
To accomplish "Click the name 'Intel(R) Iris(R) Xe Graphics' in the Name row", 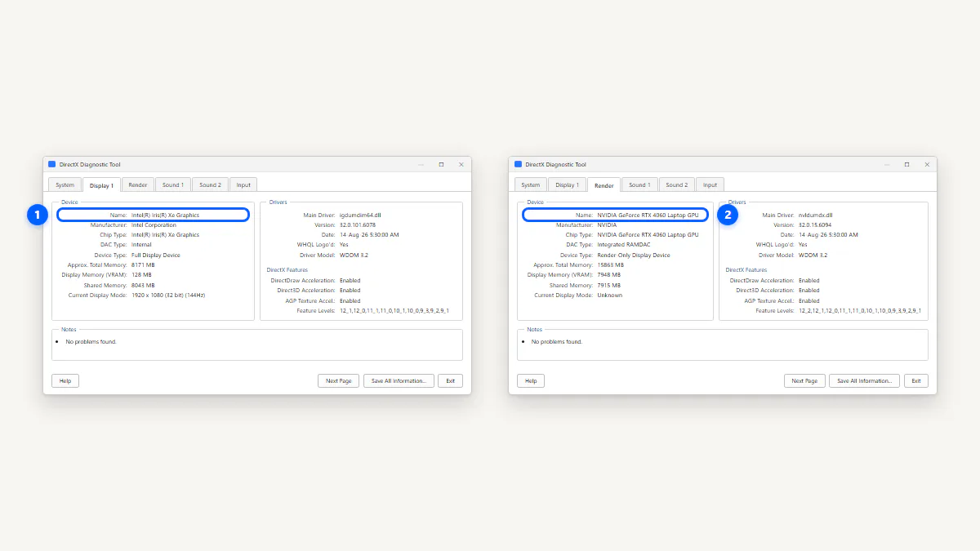I will coord(166,216).
